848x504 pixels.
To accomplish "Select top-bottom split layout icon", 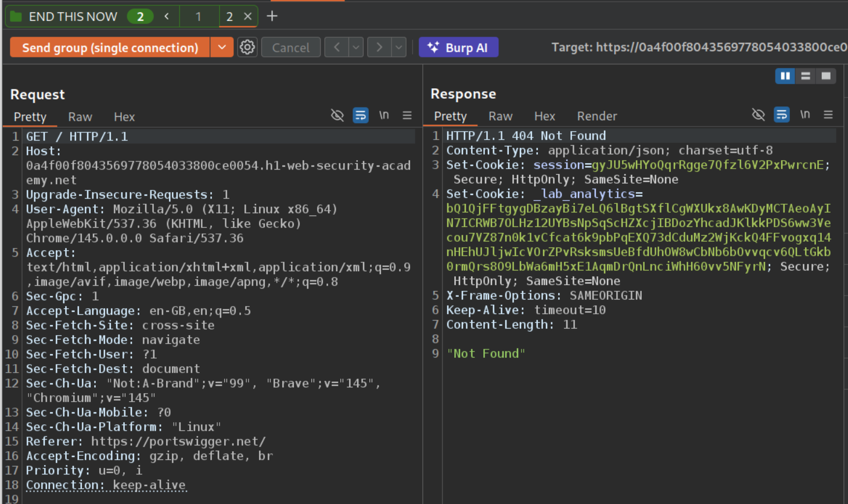I will [805, 76].
